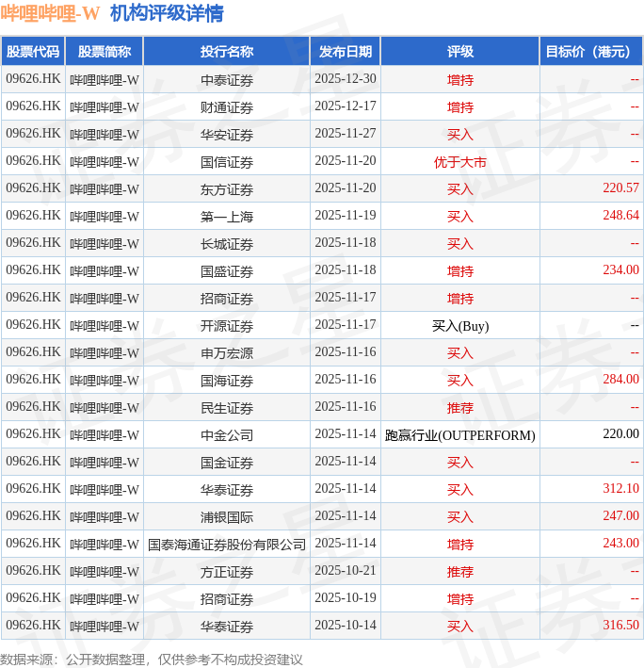Click the 买入 rating in 华安证券 row

[460, 135]
